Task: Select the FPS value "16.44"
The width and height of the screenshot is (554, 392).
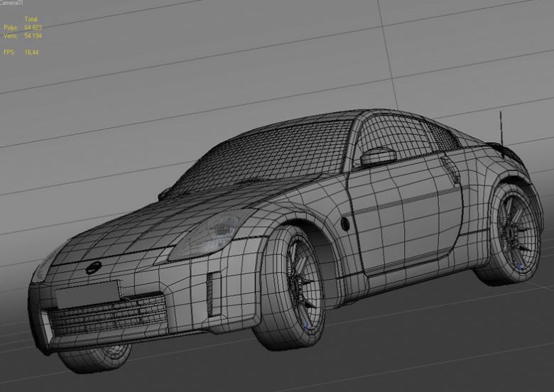Action: (32, 53)
